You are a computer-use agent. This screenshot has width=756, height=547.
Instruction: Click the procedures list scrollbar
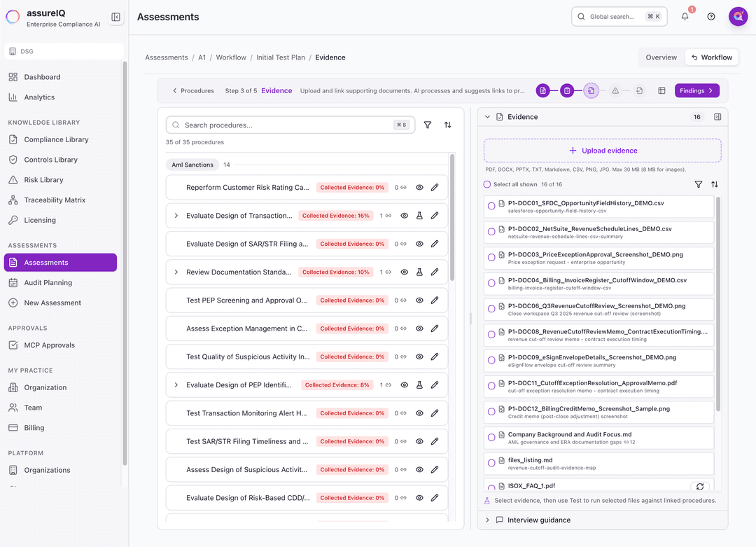coord(451,217)
